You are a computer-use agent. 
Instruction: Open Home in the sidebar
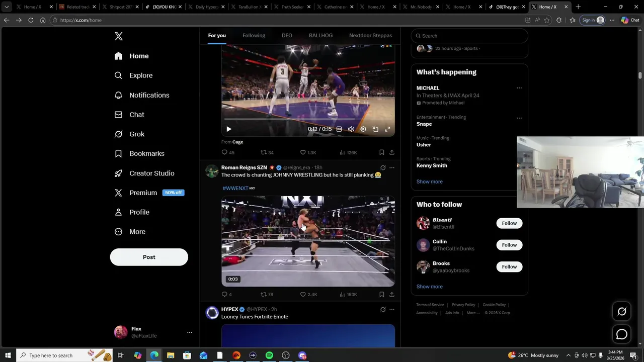132,56
